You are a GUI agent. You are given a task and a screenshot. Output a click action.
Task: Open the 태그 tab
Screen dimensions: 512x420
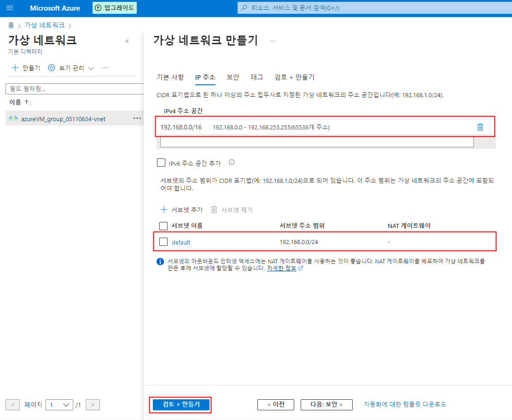(x=257, y=77)
